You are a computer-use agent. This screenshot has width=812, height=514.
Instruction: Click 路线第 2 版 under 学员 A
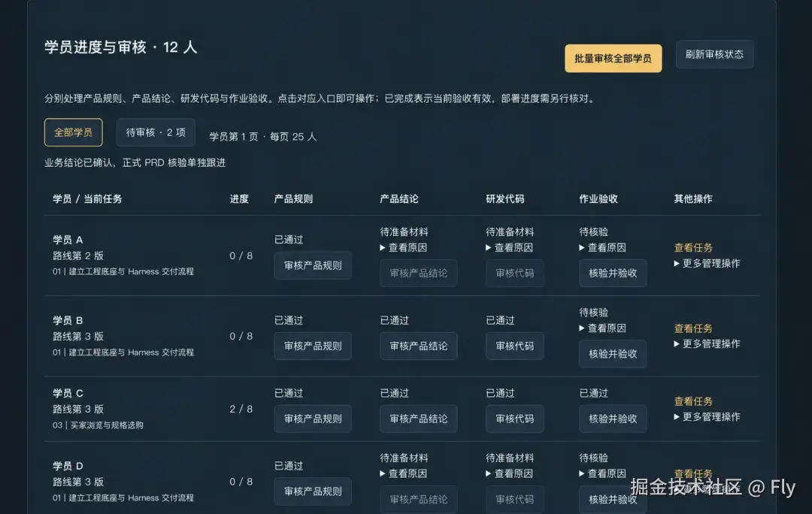click(x=78, y=255)
